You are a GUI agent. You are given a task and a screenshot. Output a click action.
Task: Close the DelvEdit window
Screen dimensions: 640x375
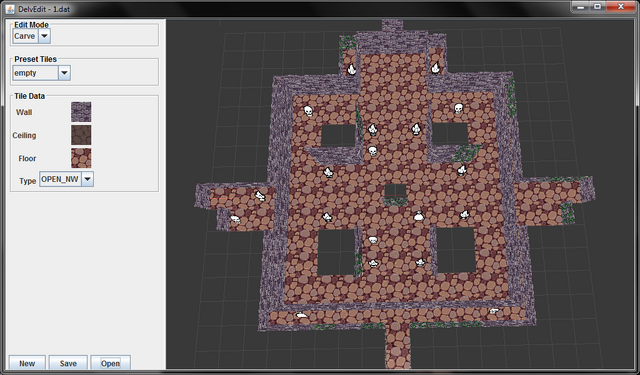coord(620,7)
